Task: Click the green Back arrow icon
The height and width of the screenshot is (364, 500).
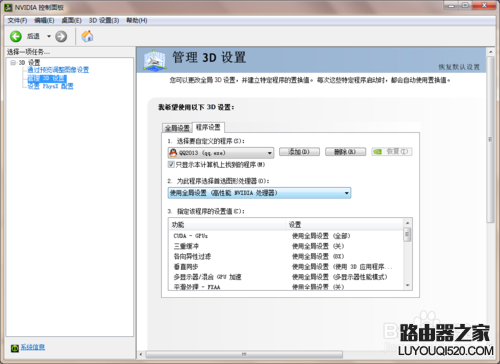Action: (x=15, y=36)
